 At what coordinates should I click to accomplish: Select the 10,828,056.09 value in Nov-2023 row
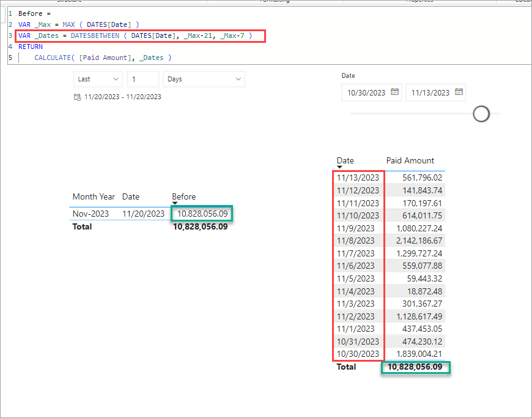202,214
